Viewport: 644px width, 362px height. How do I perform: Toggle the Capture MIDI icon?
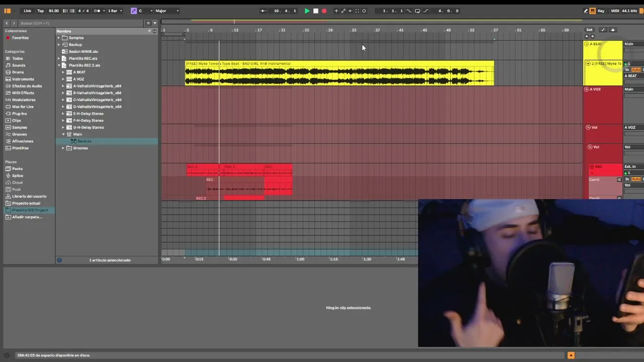357,11
